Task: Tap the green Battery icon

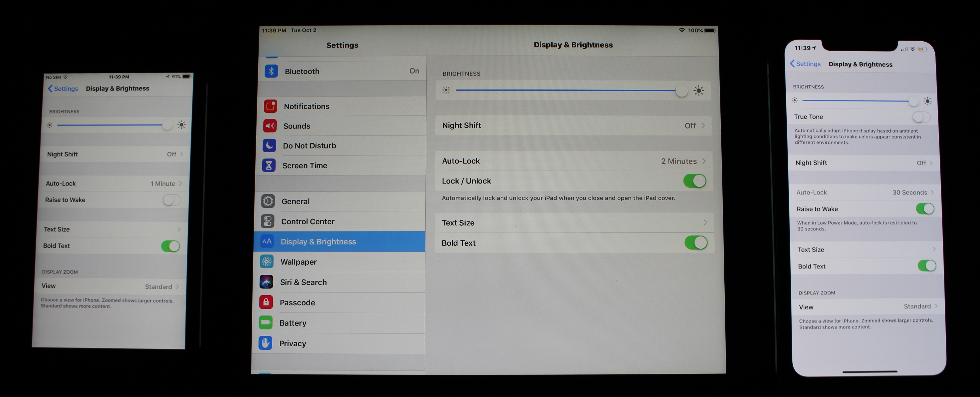Action: point(266,323)
